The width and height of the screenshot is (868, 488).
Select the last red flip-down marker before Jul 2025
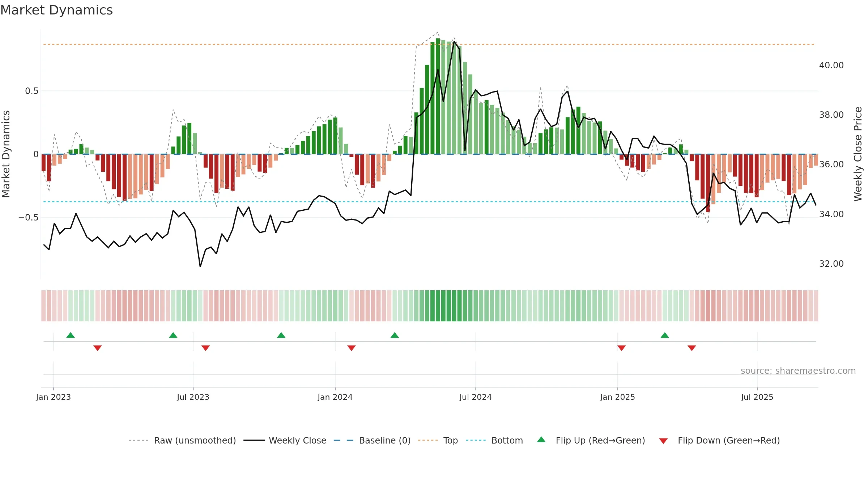click(692, 348)
